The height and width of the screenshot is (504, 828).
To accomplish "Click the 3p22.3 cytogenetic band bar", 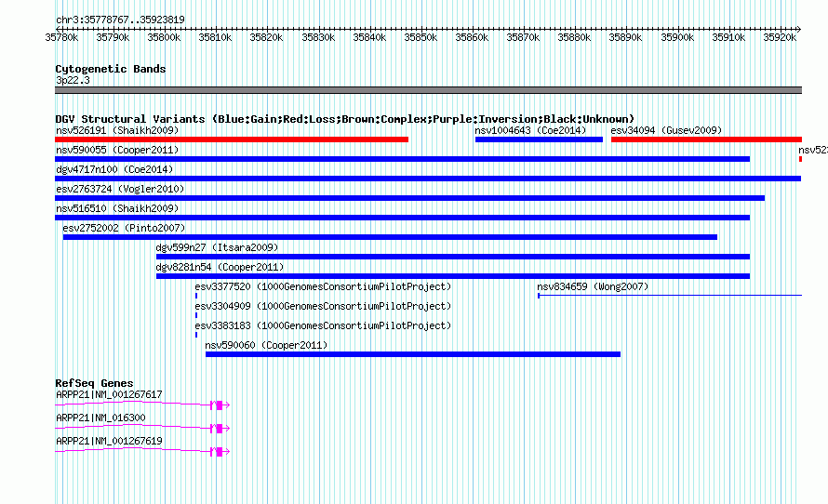I will (x=428, y=90).
